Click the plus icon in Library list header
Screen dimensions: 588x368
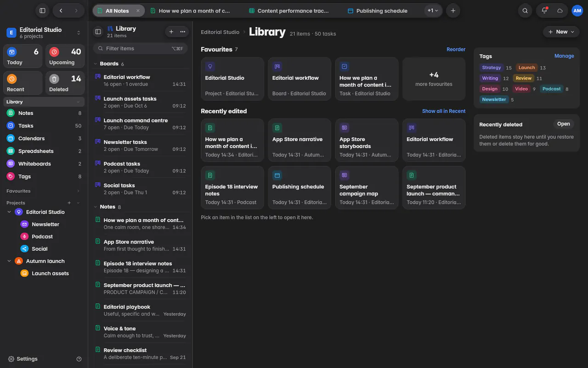pyautogui.click(x=171, y=32)
